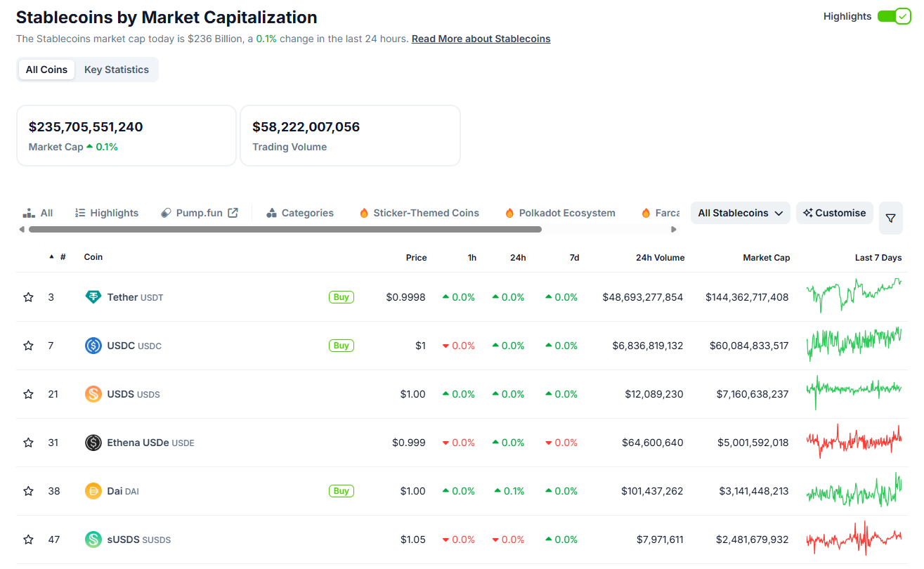
Task: Click the Ethena USDe coin logo
Action: (93, 443)
